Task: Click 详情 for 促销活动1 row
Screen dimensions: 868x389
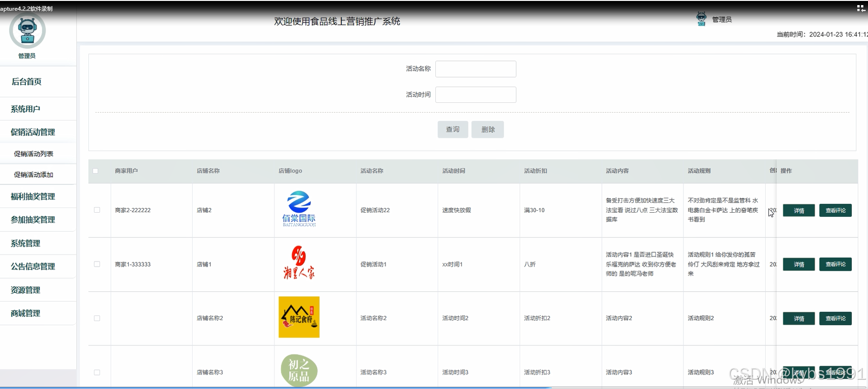Action: 799,264
